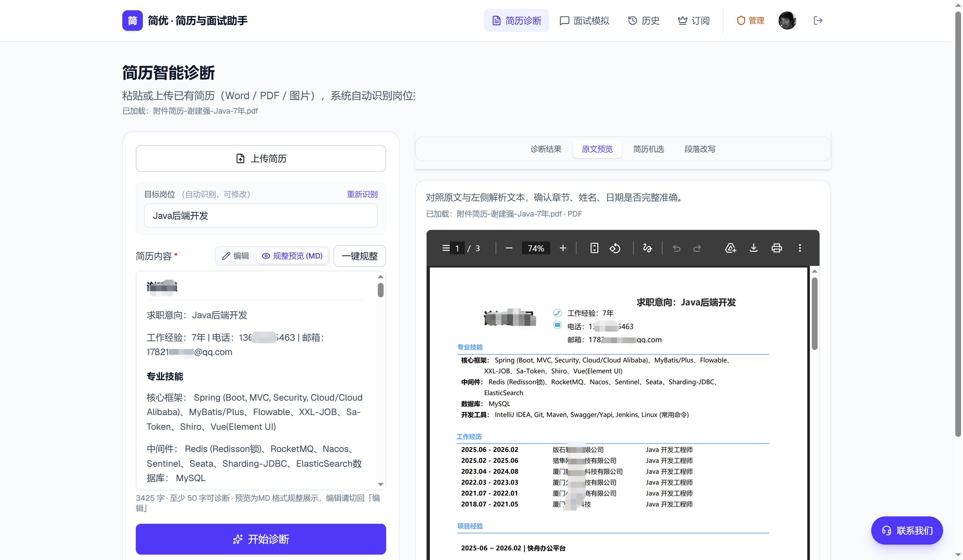Click the PDF viewer scroll up arrow

tap(814, 271)
